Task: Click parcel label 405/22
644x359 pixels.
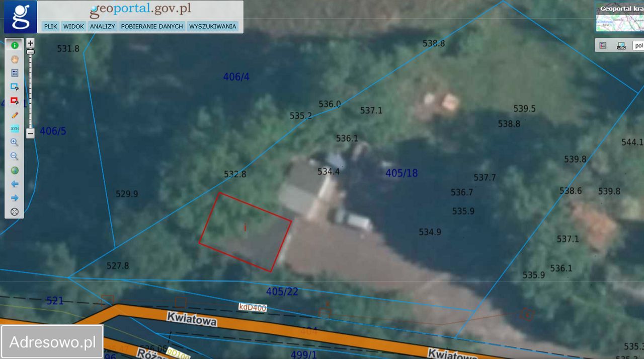Action: point(282,292)
